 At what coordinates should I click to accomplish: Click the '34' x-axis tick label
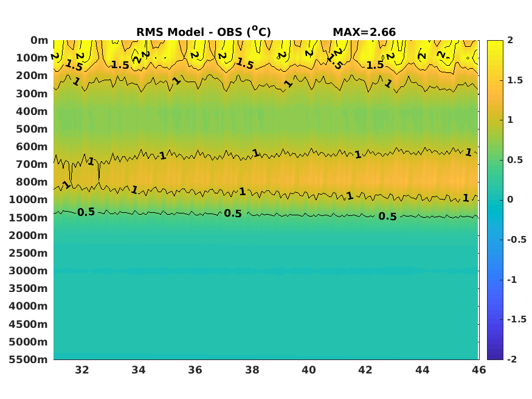click(139, 370)
